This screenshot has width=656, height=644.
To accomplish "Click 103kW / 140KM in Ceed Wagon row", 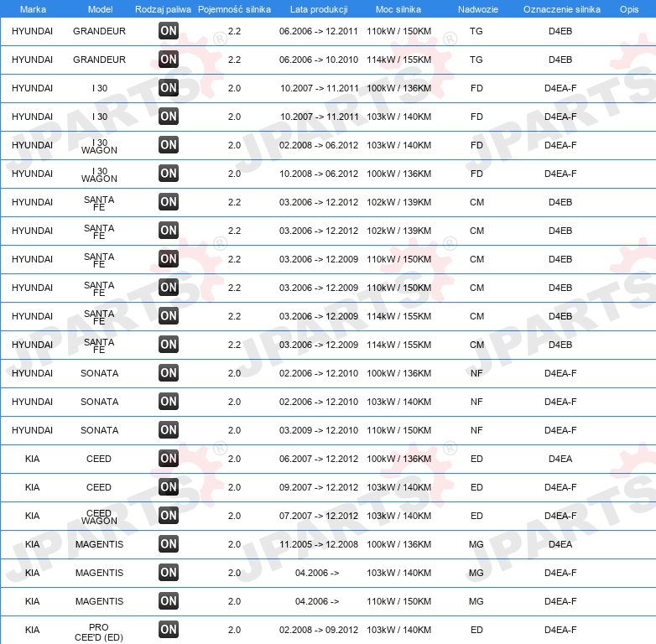I will (398, 516).
